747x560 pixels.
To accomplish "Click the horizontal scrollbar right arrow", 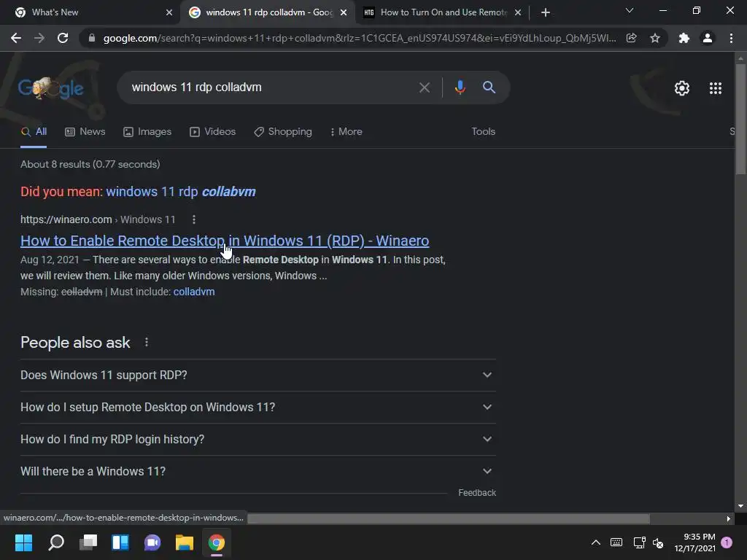I will click(x=728, y=518).
